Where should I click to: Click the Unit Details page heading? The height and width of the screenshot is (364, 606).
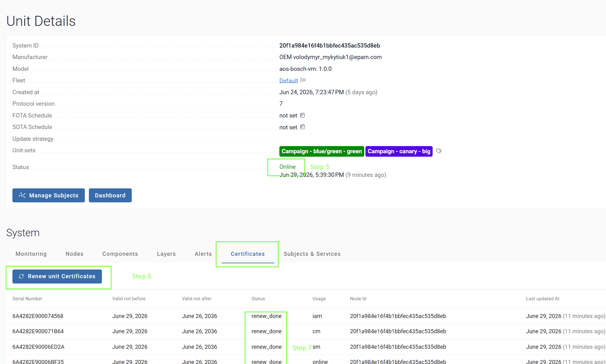click(41, 21)
